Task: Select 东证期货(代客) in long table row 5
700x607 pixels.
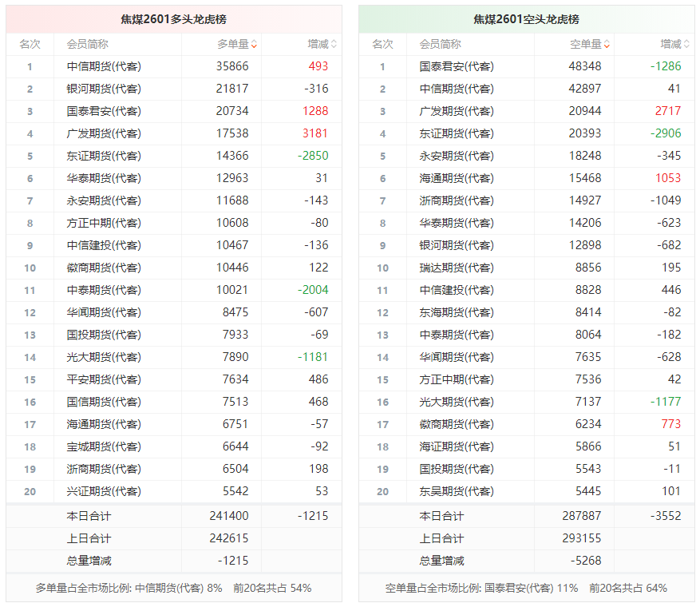Action: (104, 156)
